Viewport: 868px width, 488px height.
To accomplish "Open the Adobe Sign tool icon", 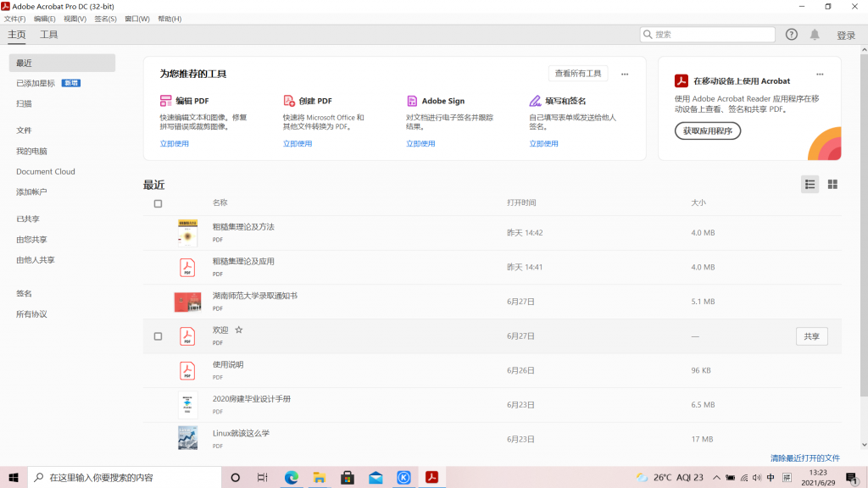I will click(x=412, y=101).
